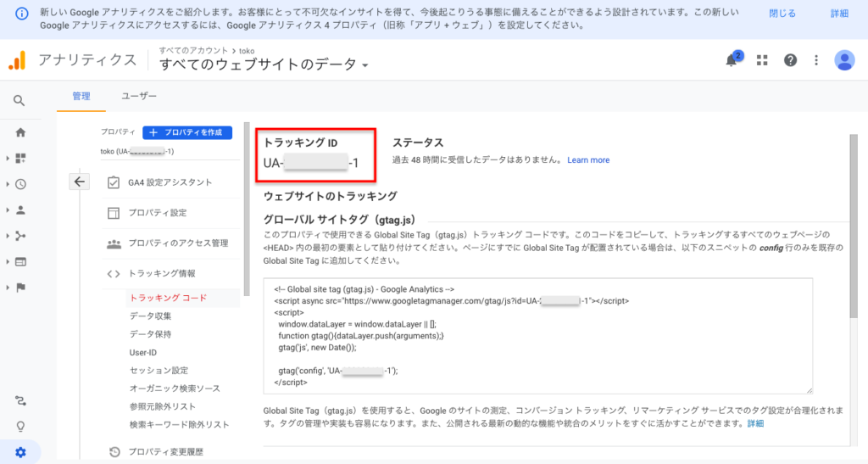Expand the Conversions section arrow
Screen dimensions: 868x464
8,288
